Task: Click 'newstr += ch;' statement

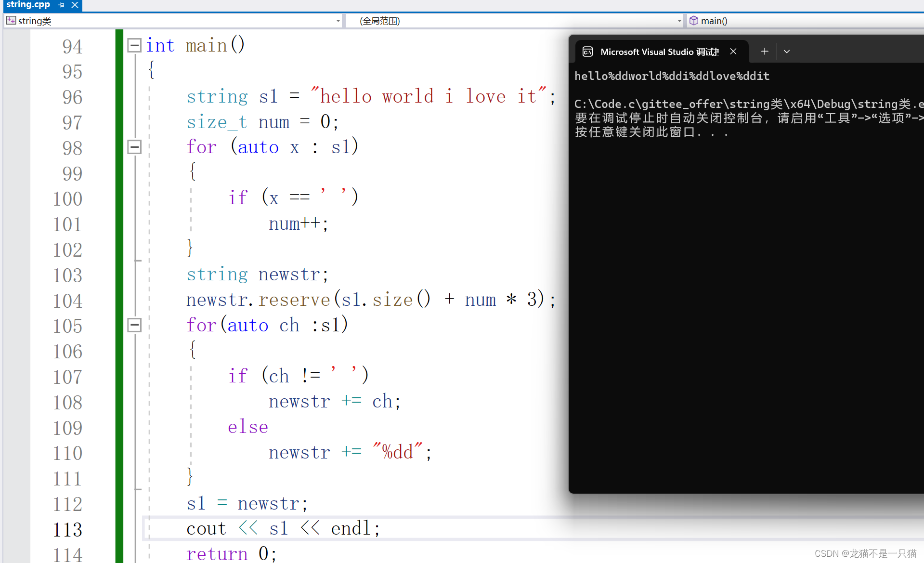Action: point(335,401)
